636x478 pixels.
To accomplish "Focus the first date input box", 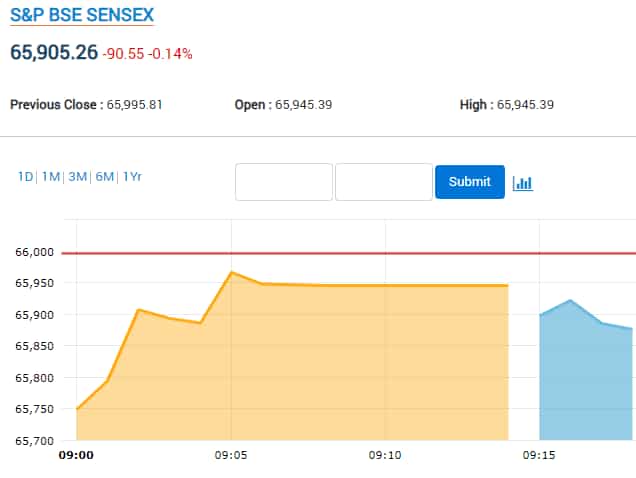I will coord(284,182).
